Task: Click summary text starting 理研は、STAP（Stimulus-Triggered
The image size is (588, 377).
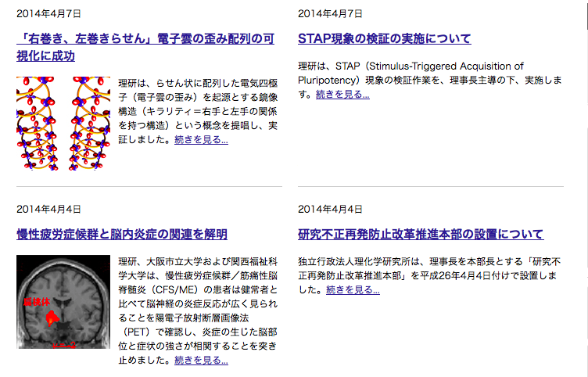Action: pyautogui.click(x=430, y=81)
